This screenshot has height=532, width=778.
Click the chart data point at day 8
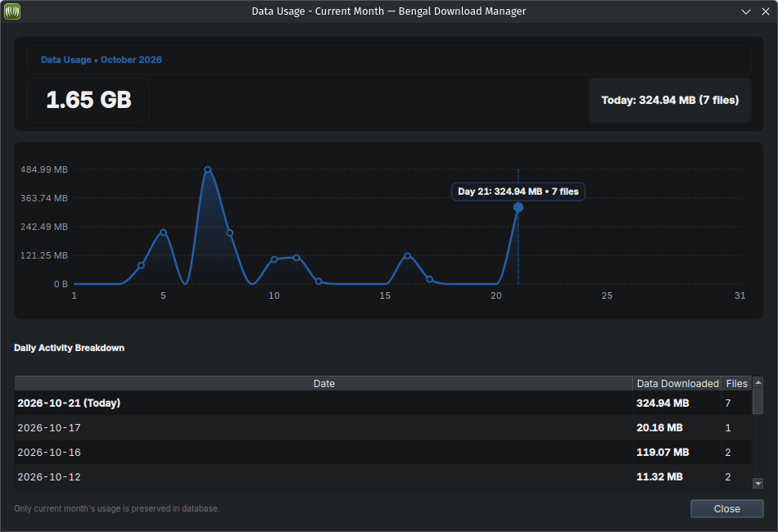pos(230,233)
